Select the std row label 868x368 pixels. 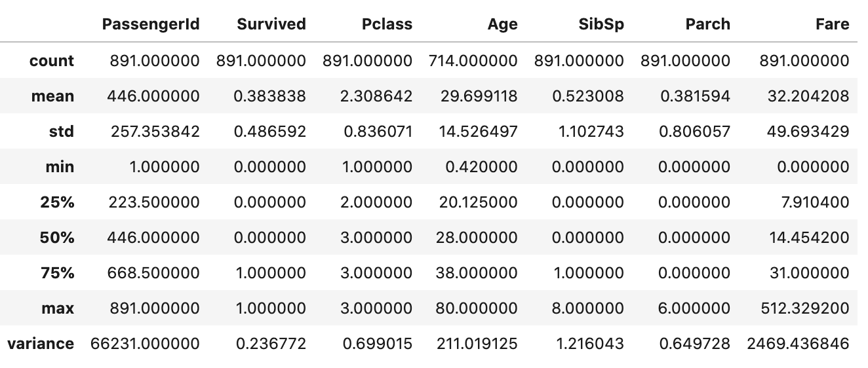coord(62,132)
